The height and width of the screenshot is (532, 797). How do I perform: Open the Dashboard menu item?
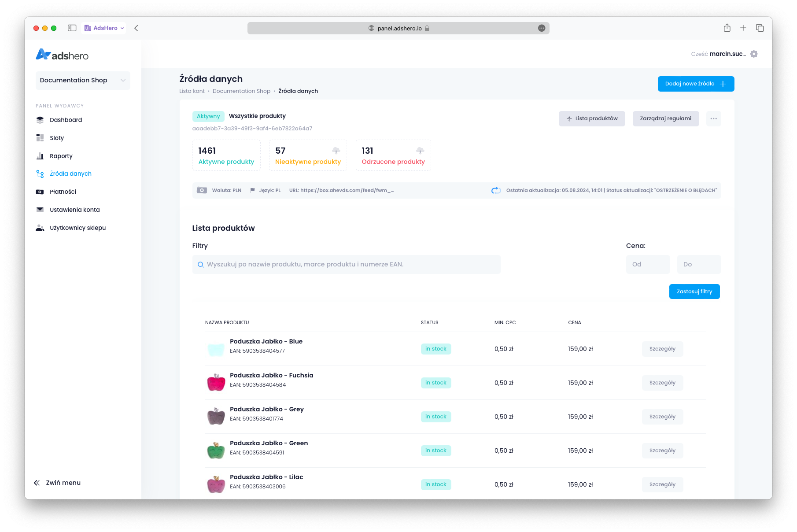(x=66, y=120)
